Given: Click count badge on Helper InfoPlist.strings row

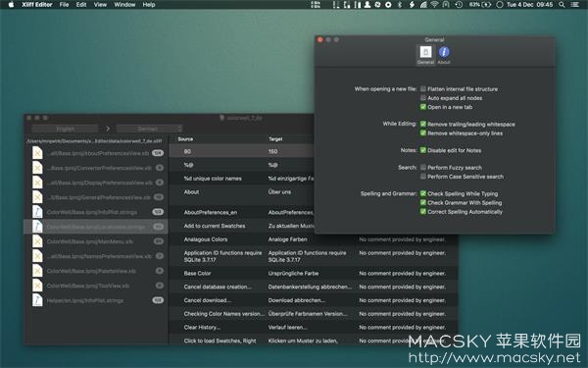Looking at the screenshot, I should click(158, 300).
